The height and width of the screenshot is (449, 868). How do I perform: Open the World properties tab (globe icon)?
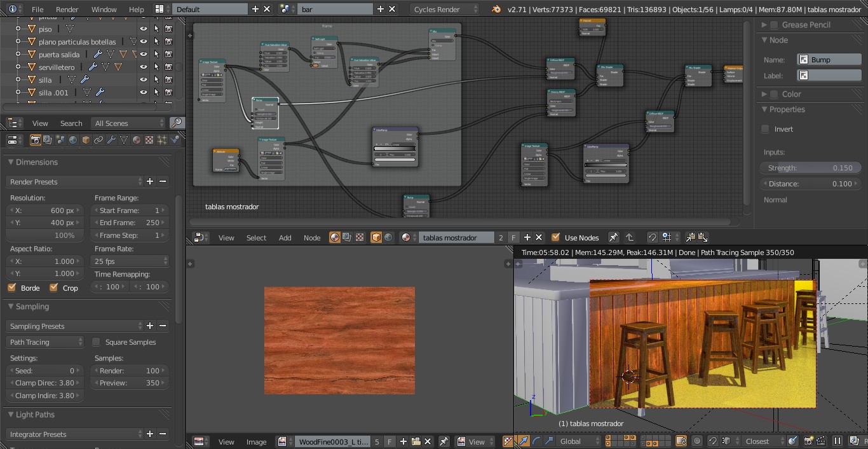coord(74,140)
